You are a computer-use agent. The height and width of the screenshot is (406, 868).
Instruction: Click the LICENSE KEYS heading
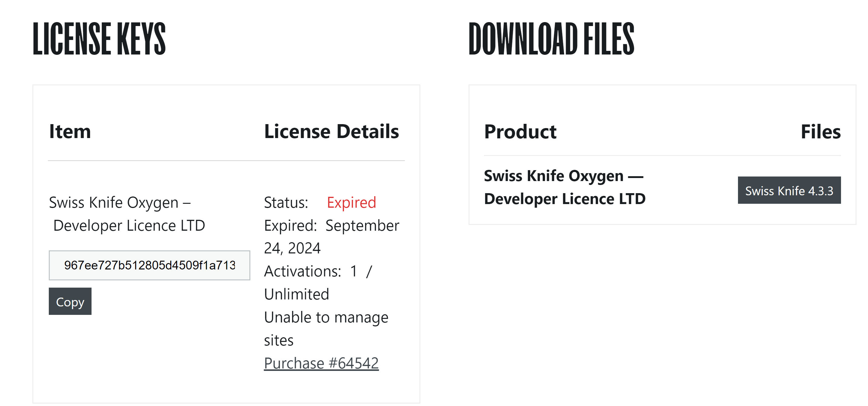pos(99,39)
